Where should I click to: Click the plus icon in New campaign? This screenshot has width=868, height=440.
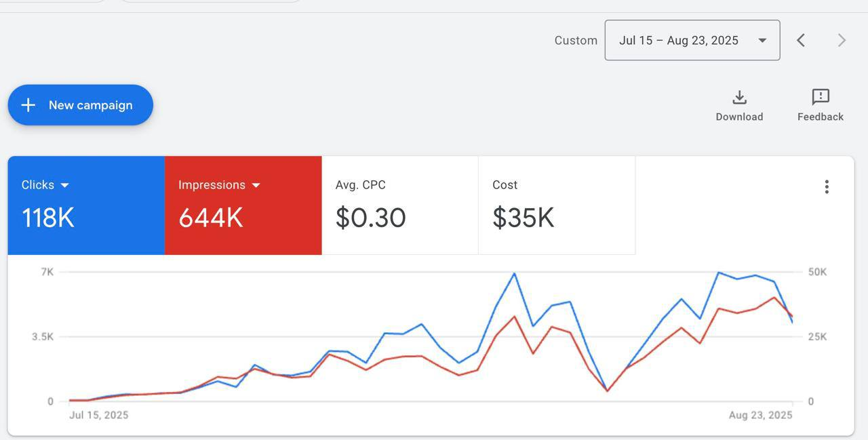28,105
